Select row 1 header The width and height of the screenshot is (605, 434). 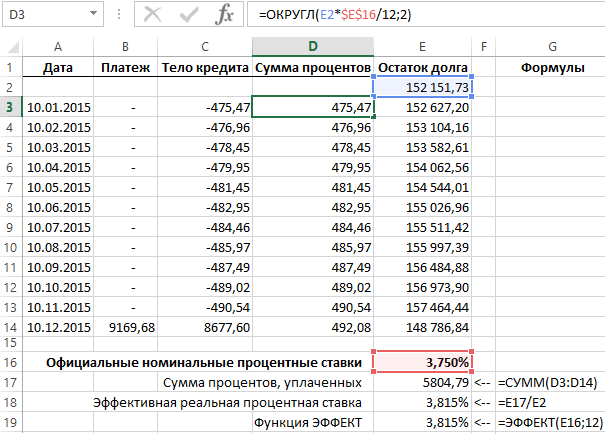(11, 67)
